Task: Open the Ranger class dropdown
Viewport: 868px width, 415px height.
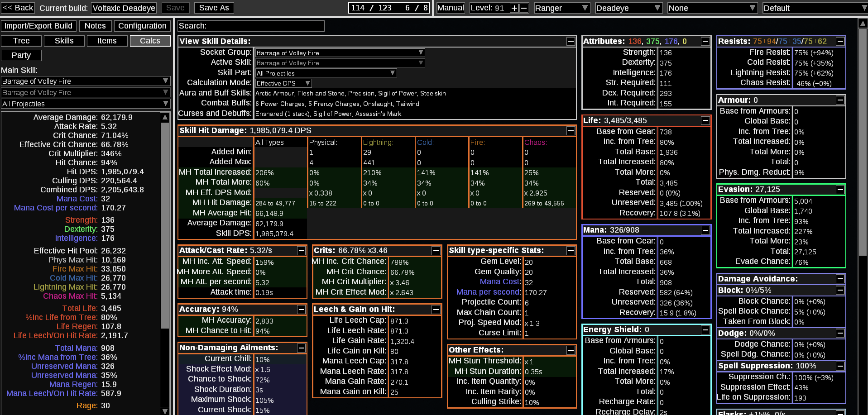Action: 561,8
